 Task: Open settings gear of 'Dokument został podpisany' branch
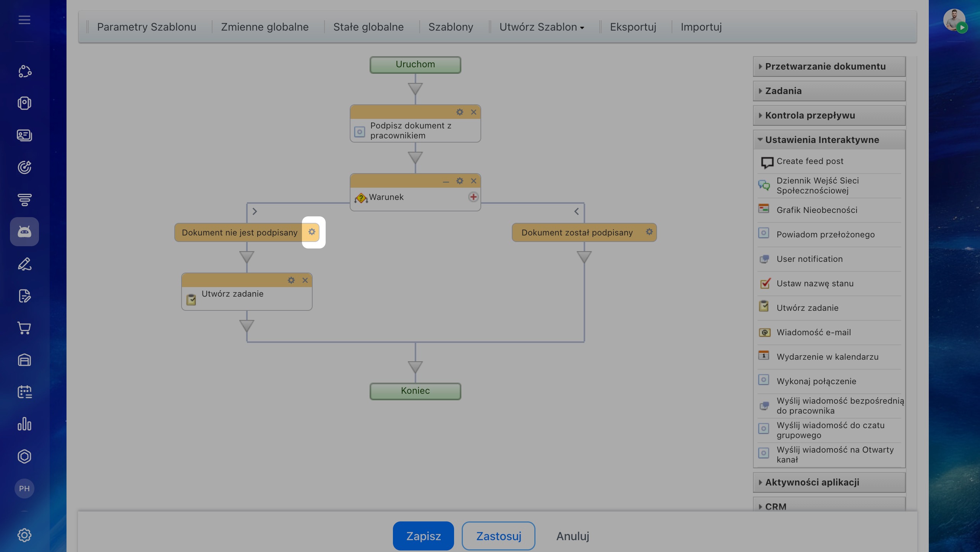649,232
